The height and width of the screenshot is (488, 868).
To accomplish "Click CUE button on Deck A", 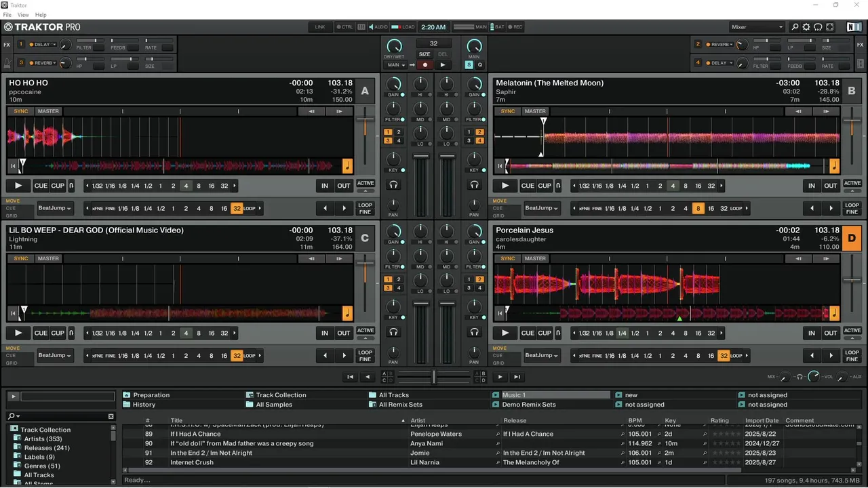I will coord(41,186).
